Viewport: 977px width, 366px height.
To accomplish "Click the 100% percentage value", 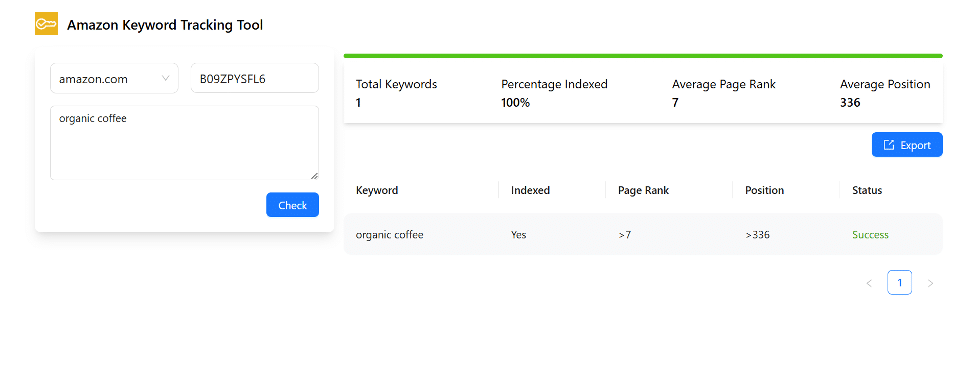I will point(515,103).
